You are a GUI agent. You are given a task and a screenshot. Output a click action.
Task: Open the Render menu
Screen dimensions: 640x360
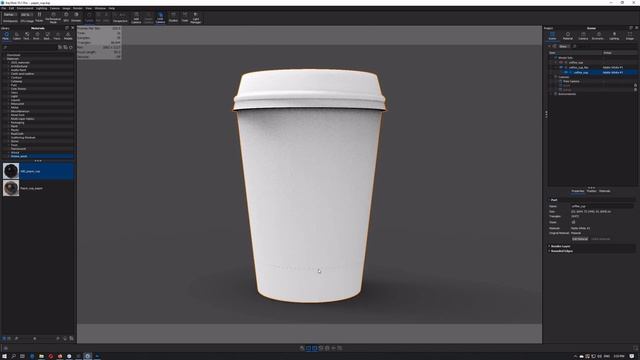point(78,8)
